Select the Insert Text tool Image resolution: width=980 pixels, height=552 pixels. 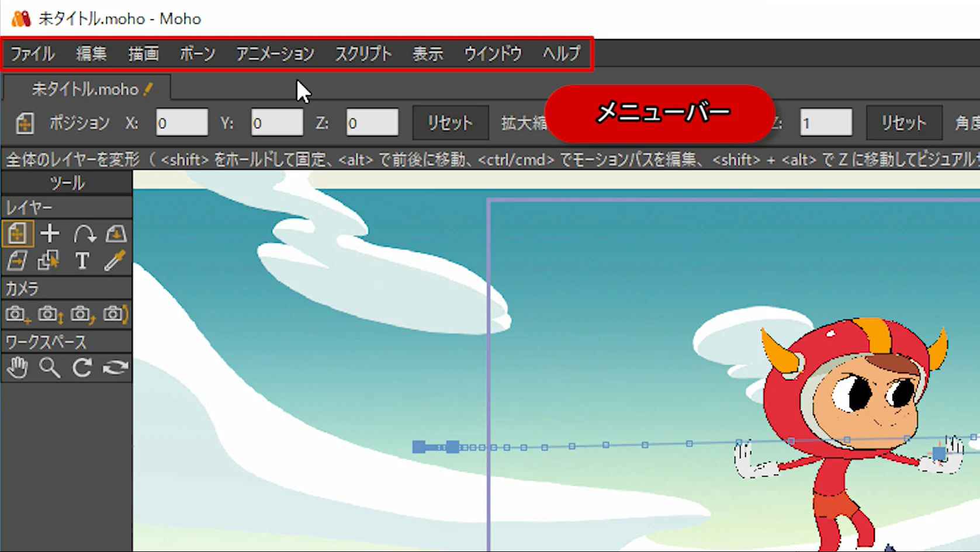point(82,261)
